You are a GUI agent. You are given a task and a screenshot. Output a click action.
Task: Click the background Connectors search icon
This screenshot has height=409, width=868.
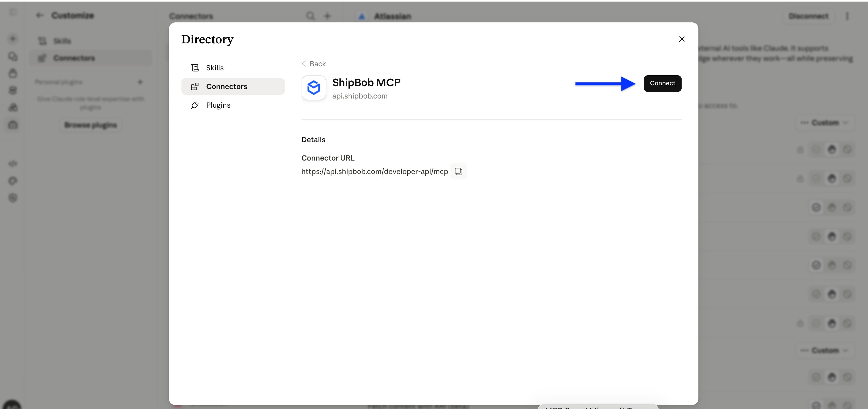(x=310, y=16)
